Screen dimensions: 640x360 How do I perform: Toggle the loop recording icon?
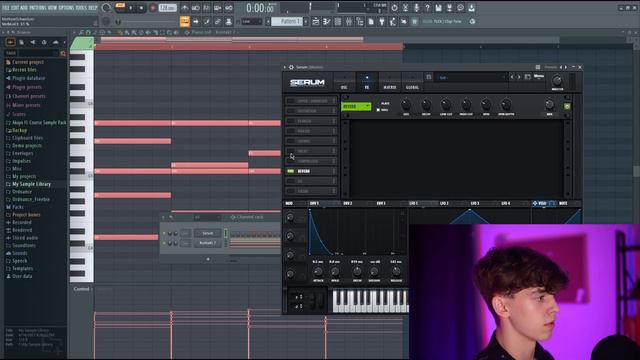229,8
